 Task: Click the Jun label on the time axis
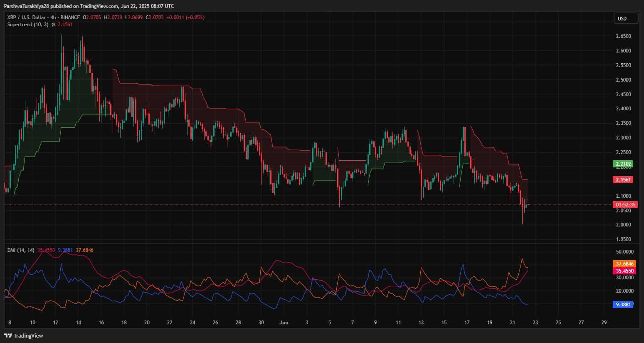tap(284, 323)
